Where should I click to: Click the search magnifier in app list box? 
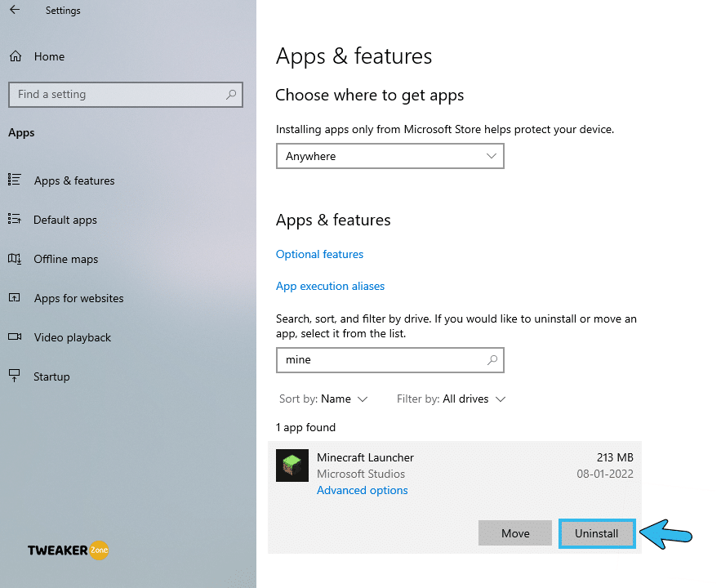[x=492, y=359]
